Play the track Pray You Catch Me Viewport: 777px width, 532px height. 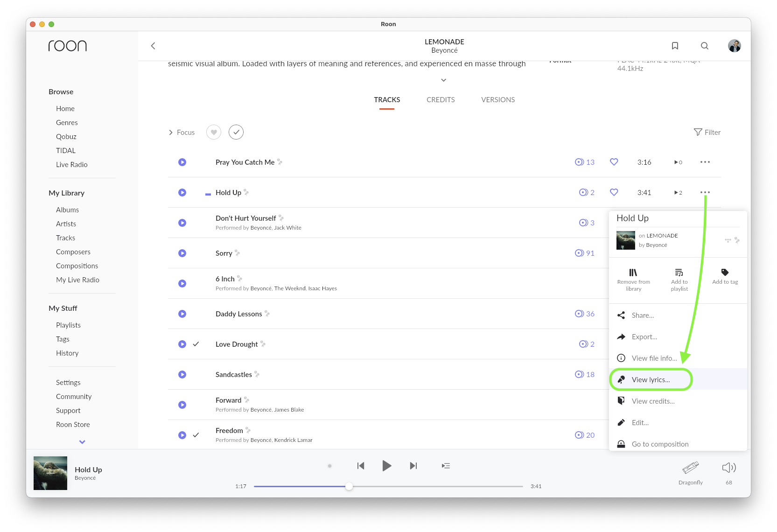(x=182, y=162)
